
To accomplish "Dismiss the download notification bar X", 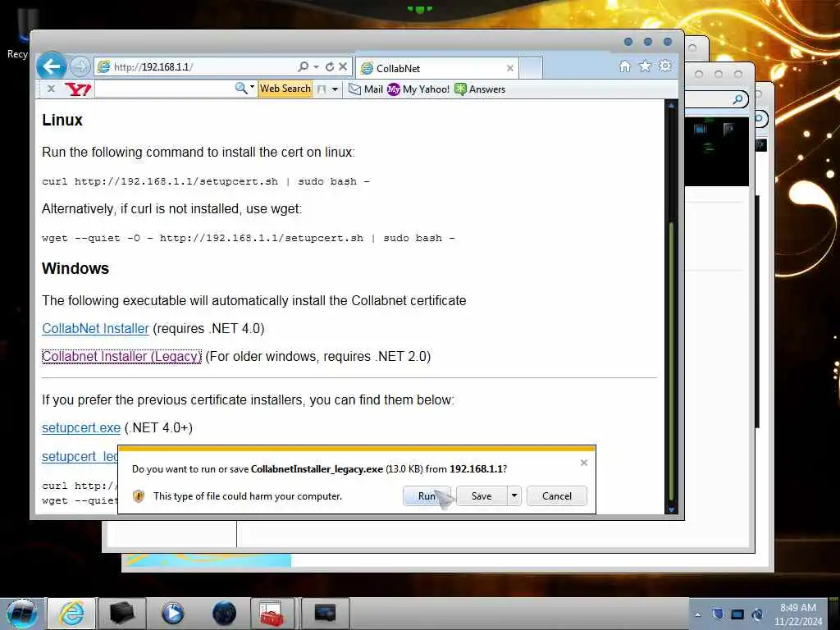I will pyautogui.click(x=584, y=463).
